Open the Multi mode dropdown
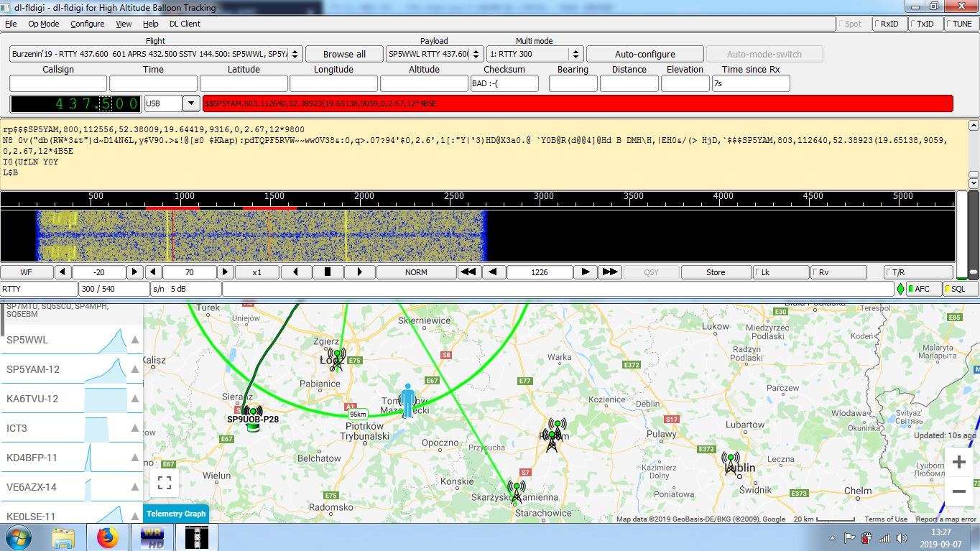Image resolution: width=980 pixels, height=551 pixels. [x=575, y=54]
